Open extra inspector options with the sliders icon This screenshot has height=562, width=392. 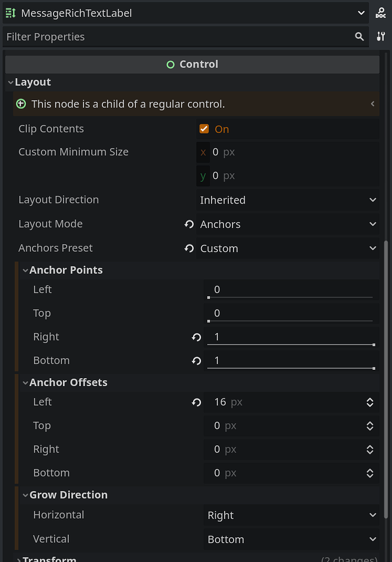tap(381, 36)
